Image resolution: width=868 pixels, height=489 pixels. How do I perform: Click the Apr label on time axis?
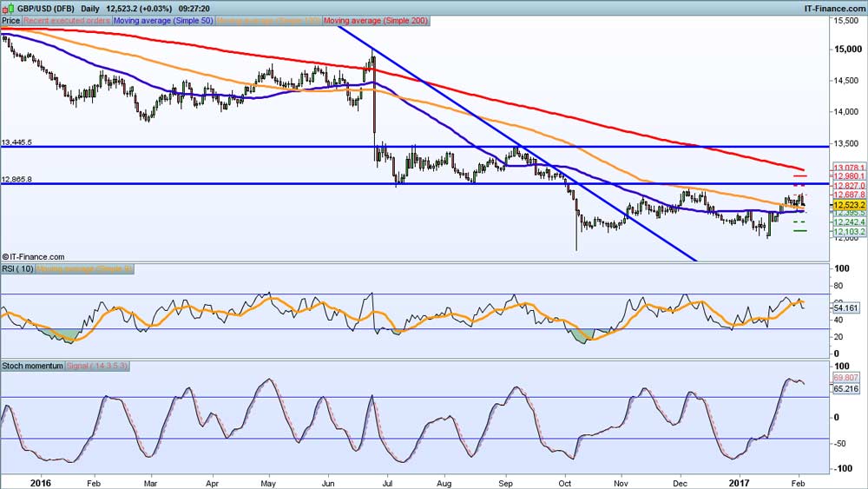click(x=212, y=483)
